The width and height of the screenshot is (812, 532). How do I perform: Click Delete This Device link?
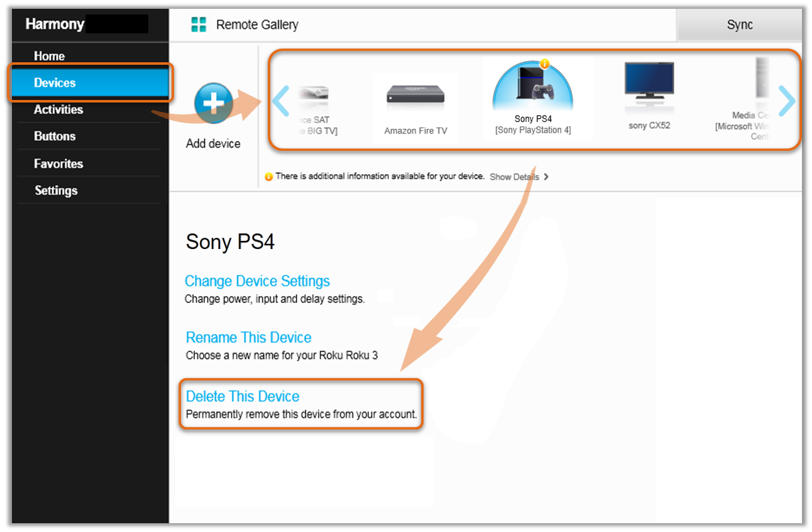pos(243,396)
